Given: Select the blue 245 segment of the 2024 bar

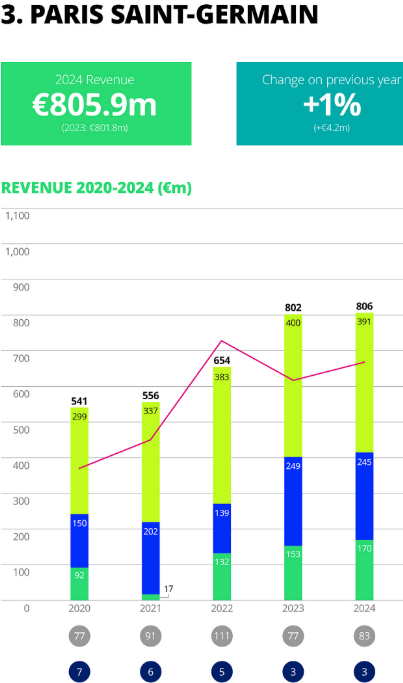Looking at the screenshot, I should (364, 496).
